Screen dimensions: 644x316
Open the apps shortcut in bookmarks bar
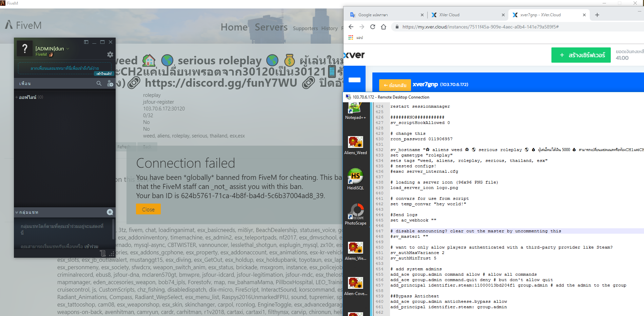(355, 38)
